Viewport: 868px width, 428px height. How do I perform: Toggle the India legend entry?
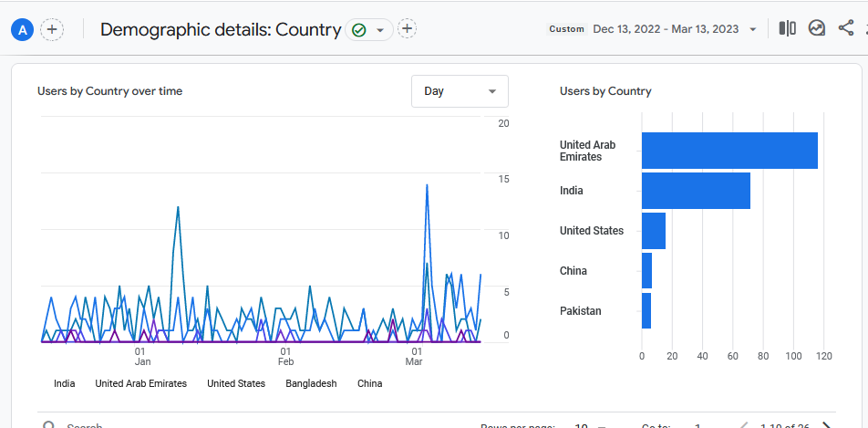coord(64,383)
